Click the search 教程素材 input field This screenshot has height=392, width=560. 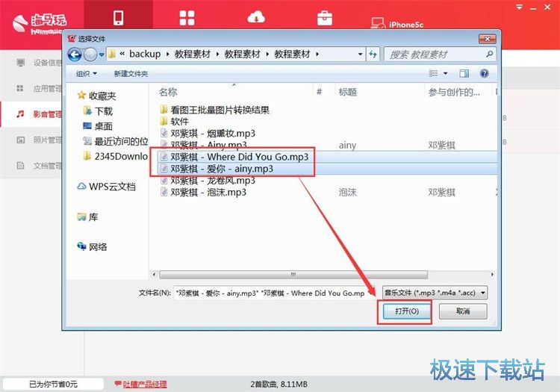pyautogui.click(x=436, y=55)
